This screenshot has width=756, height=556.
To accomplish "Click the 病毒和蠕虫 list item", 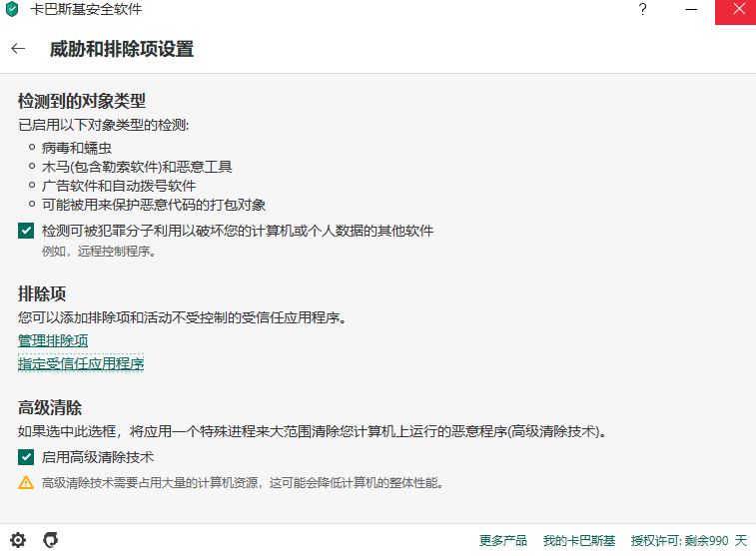I will pos(77,148).
